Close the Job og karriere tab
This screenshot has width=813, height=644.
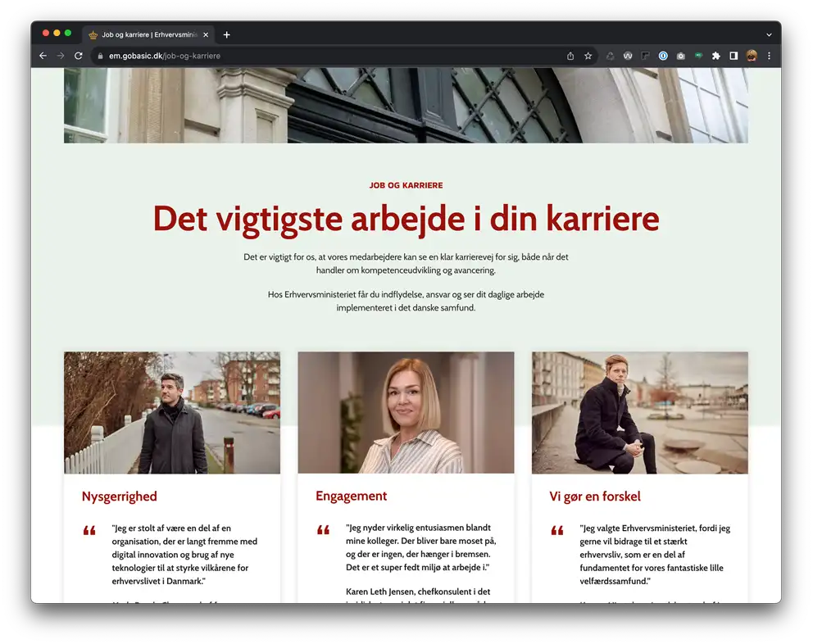click(206, 34)
